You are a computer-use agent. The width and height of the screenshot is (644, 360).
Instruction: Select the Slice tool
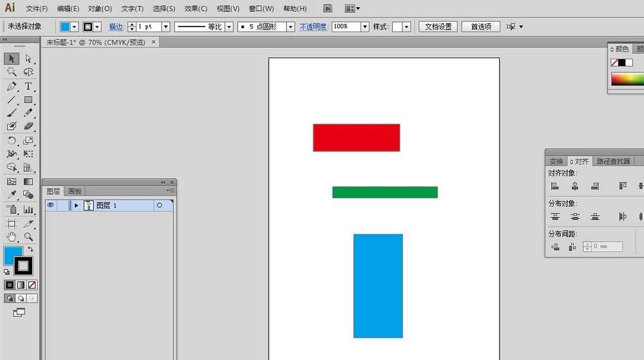tap(28, 223)
